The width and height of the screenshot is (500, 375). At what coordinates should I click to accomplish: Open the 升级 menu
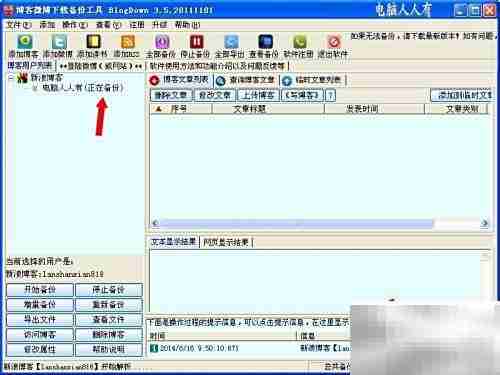(159, 25)
